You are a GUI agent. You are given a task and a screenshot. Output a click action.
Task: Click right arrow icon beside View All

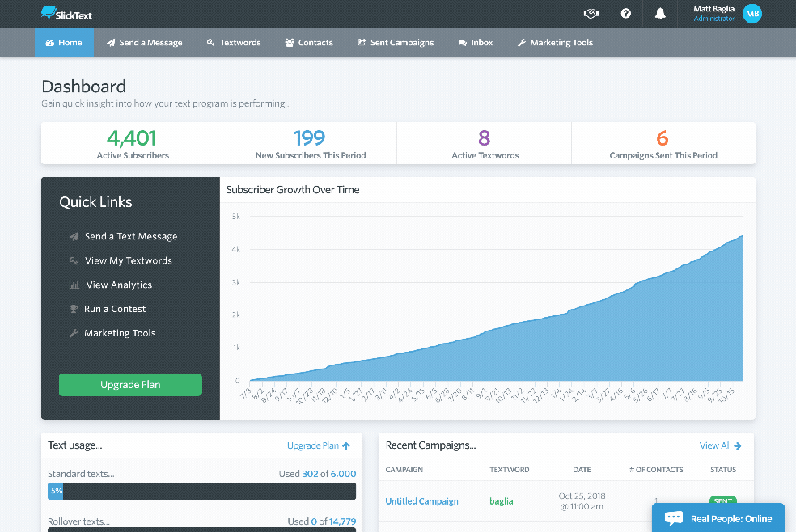tap(738, 445)
